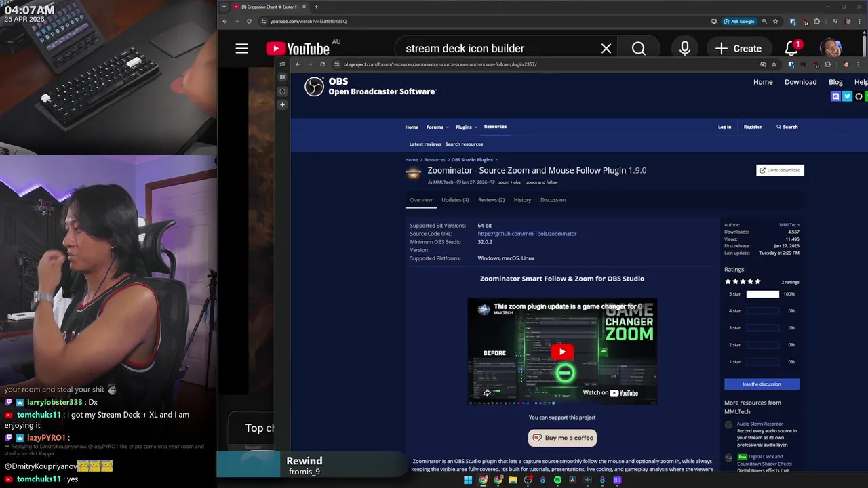Open extensions puzzle icon in the OBS window
This screenshot has width=868, height=488.
(827, 64)
